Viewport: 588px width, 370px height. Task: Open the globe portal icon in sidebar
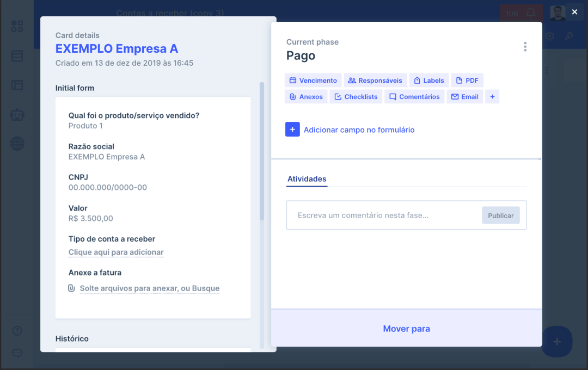point(17,144)
